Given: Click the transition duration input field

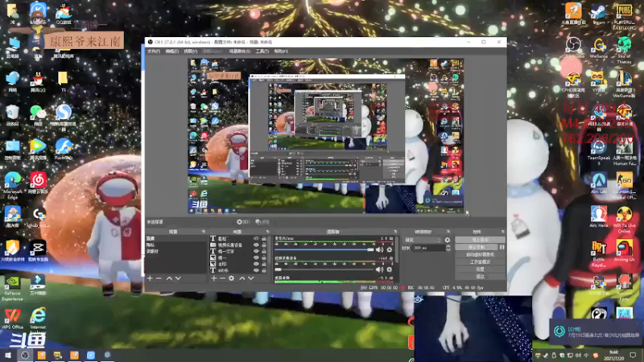Looking at the screenshot, I should click(429, 248).
